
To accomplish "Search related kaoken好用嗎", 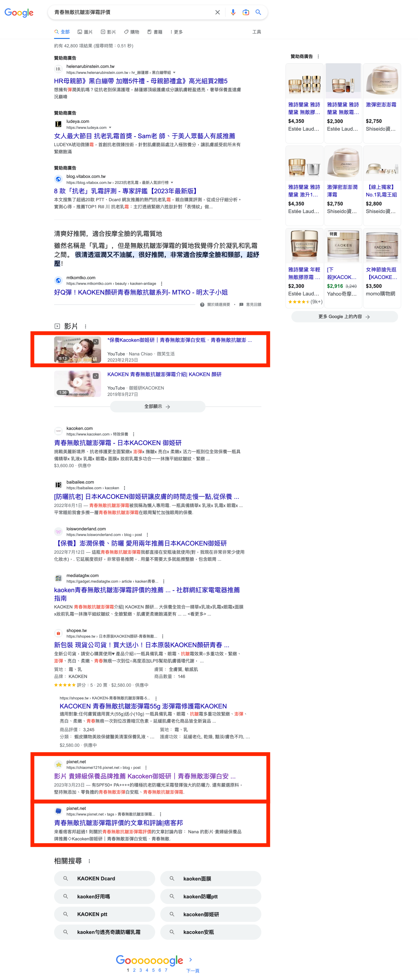I will coord(105,896).
